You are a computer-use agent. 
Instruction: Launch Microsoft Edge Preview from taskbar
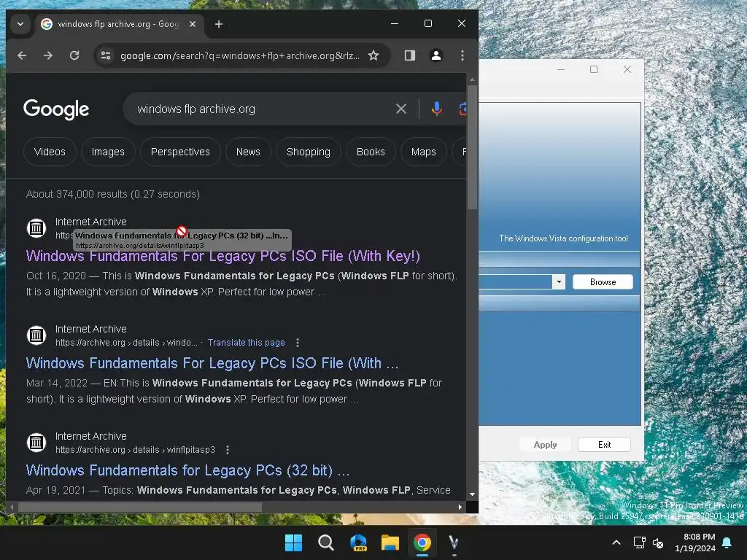[x=358, y=542]
